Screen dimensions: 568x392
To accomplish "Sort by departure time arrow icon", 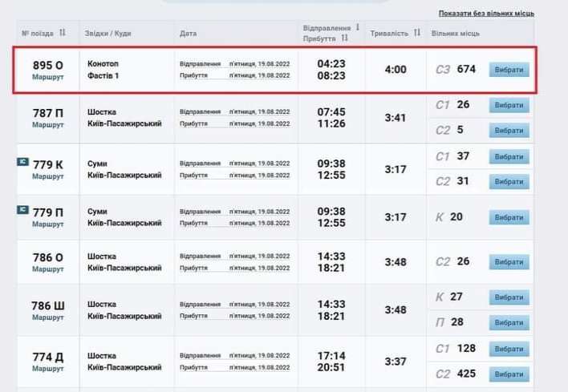I will click(x=357, y=27).
